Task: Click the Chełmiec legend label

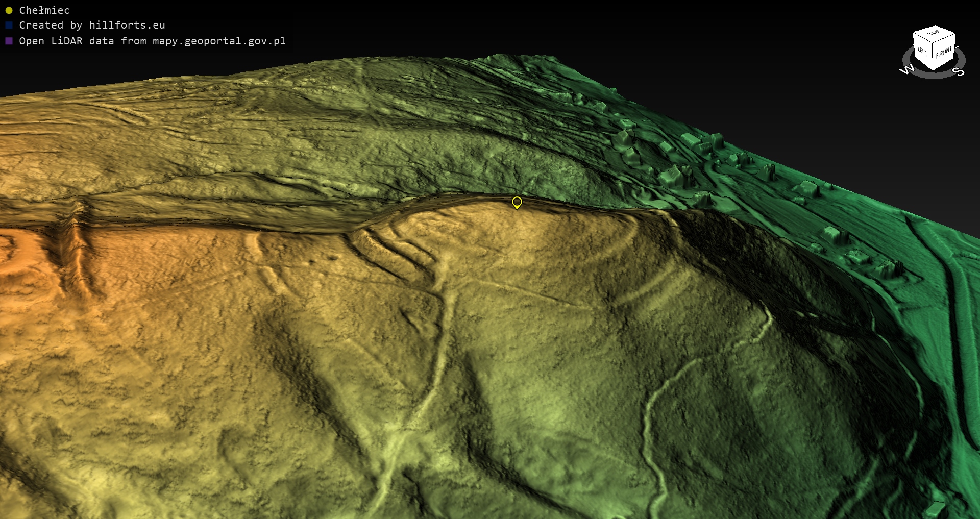Action: click(x=44, y=10)
